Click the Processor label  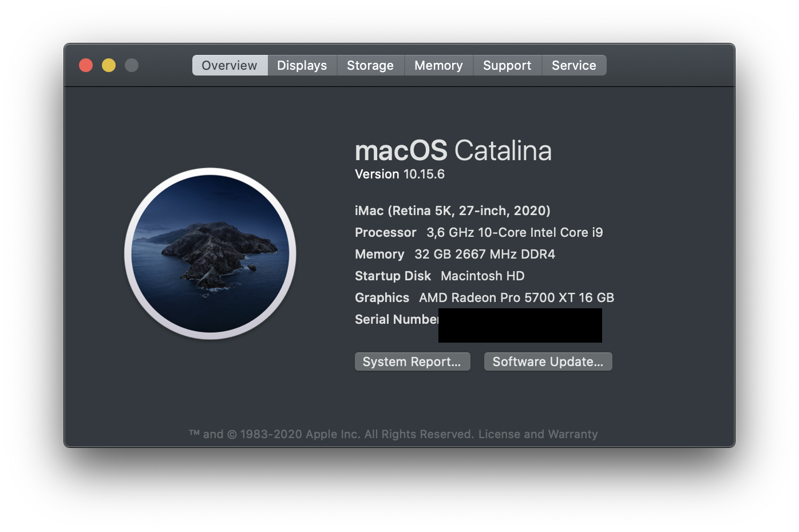pyautogui.click(x=386, y=232)
